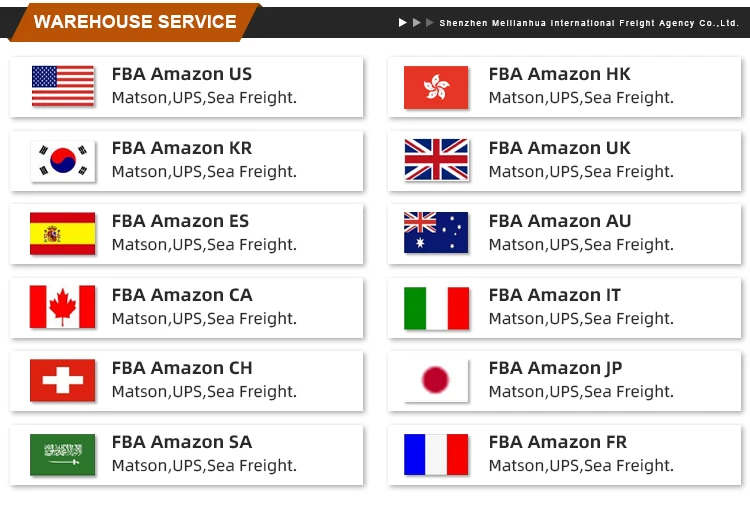Click the first white arrow in header
This screenshot has height=510, width=750.
(x=403, y=22)
